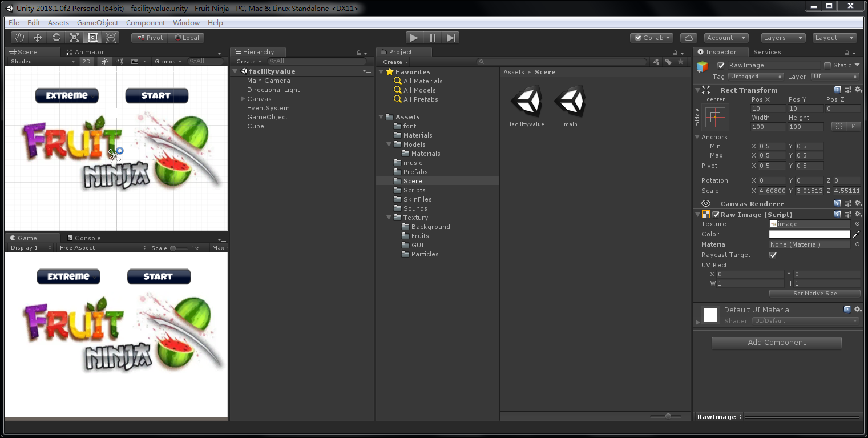Open the Window menu
The width and height of the screenshot is (868, 438).
tap(186, 23)
